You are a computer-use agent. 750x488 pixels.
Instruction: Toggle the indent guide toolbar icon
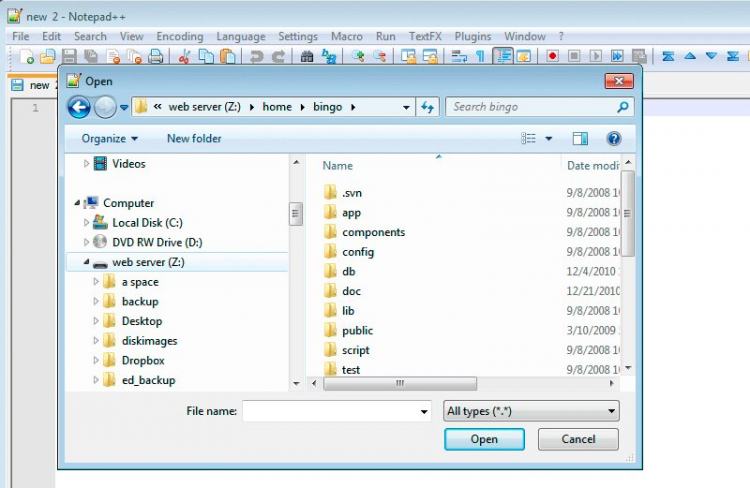pos(502,56)
